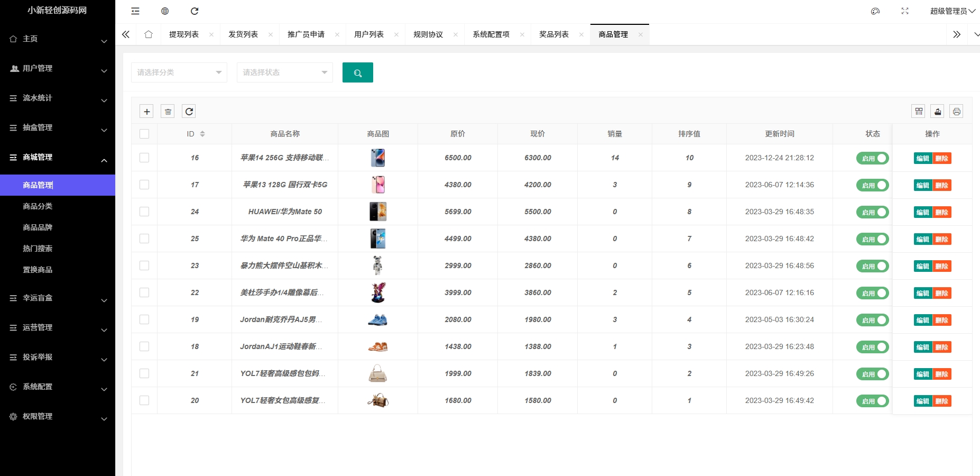
Task: Close the 规则协议 tab
Action: (456, 34)
